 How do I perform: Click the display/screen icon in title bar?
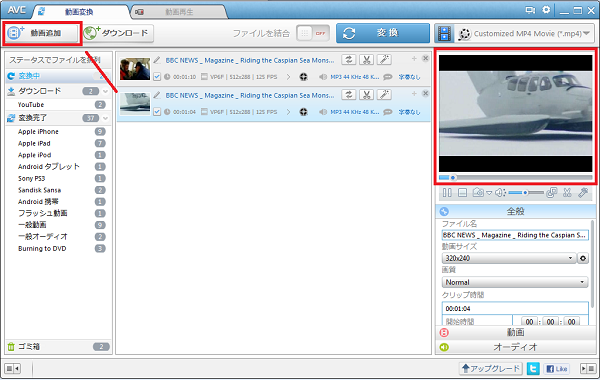[x=530, y=10]
